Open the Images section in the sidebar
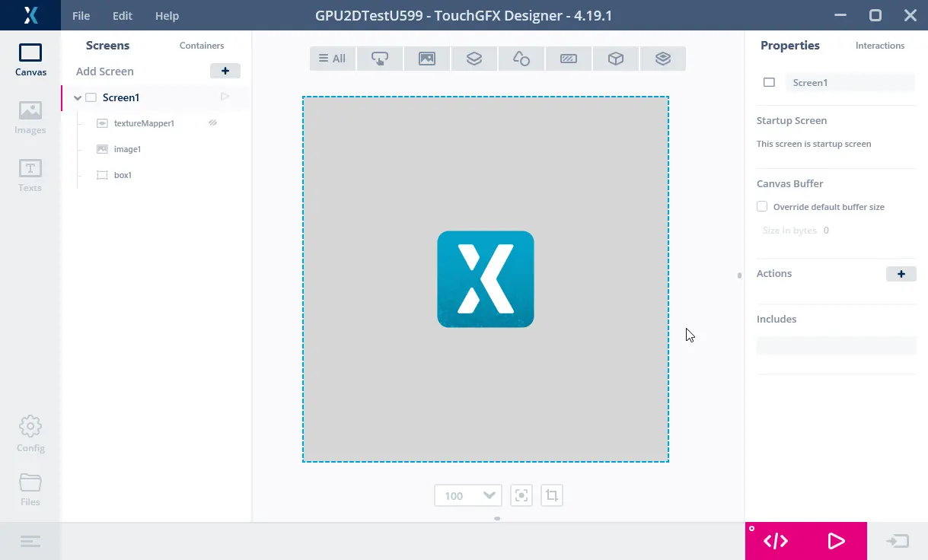928x560 pixels. (30, 117)
